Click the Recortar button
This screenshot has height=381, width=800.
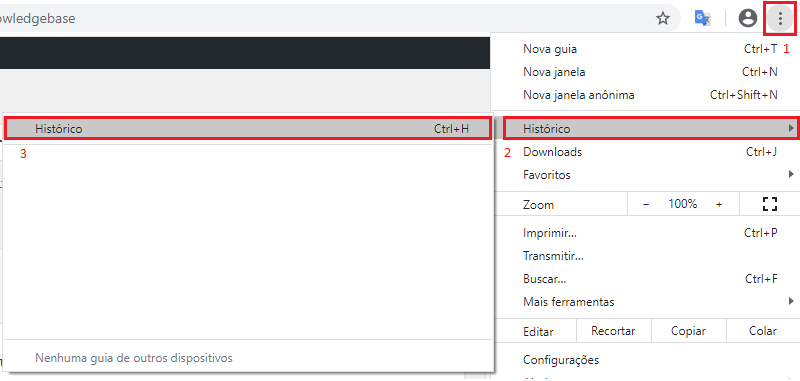coord(613,331)
